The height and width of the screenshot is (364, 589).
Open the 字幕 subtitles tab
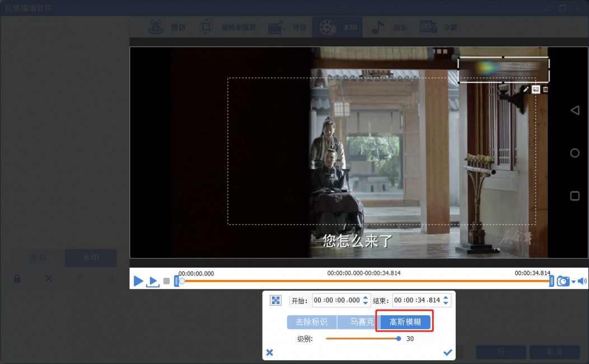[x=438, y=27]
